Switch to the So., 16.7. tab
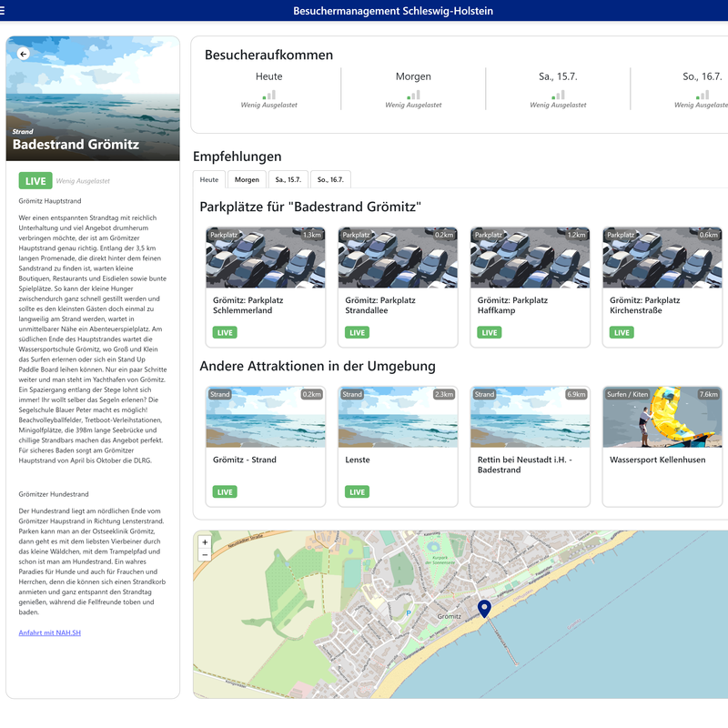This screenshot has width=728, height=728. point(331,179)
